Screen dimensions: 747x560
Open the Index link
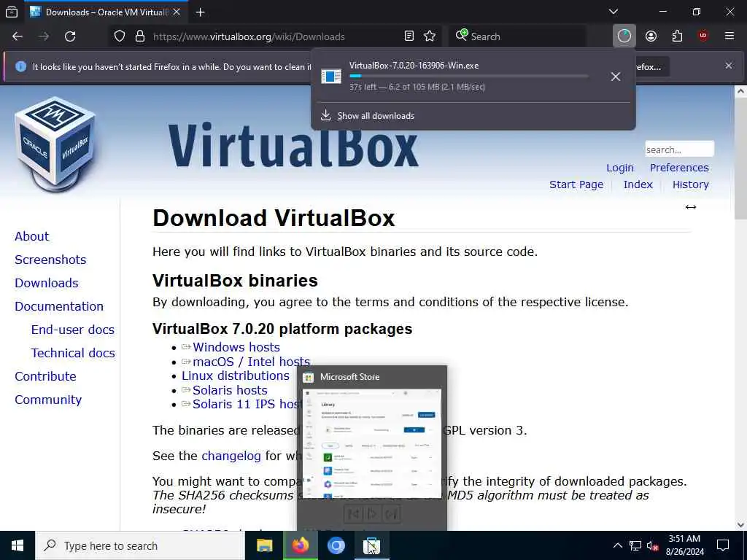click(638, 184)
